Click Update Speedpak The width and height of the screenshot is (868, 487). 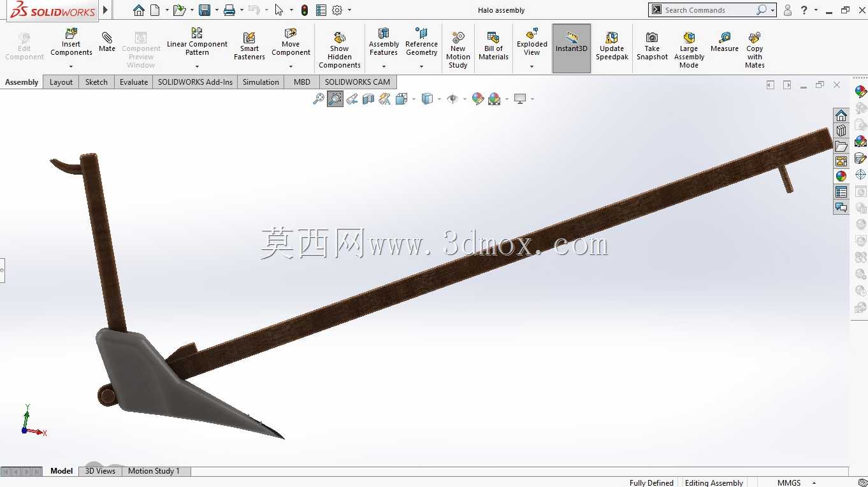(612, 46)
